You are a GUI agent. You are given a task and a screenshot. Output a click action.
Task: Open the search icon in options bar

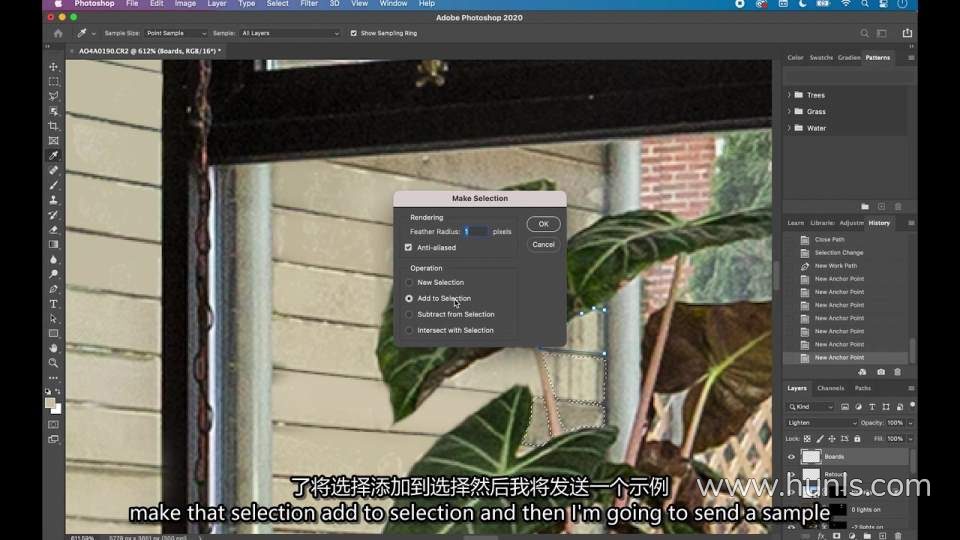pos(864,33)
